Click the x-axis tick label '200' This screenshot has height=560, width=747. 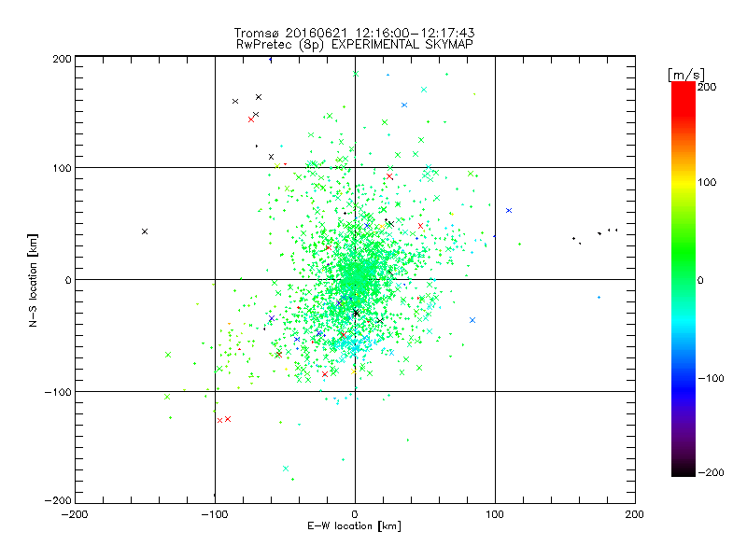click(635, 514)
